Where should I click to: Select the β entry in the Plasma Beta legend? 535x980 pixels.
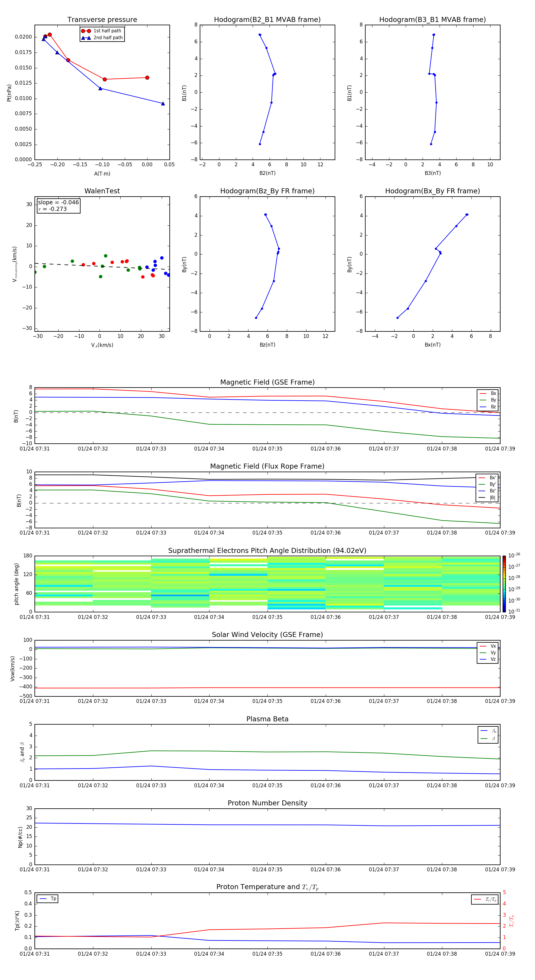tap(488, 739)
